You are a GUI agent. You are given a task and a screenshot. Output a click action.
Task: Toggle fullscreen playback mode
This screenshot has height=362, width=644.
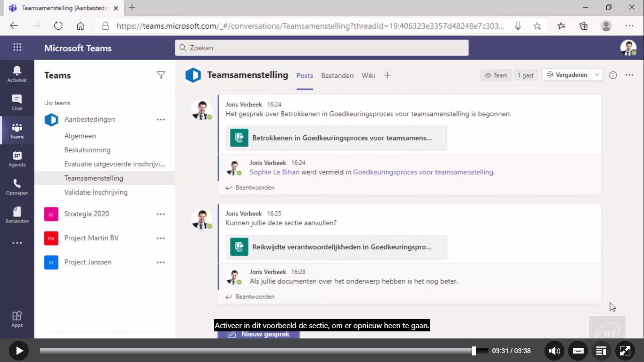pos(625,351)
